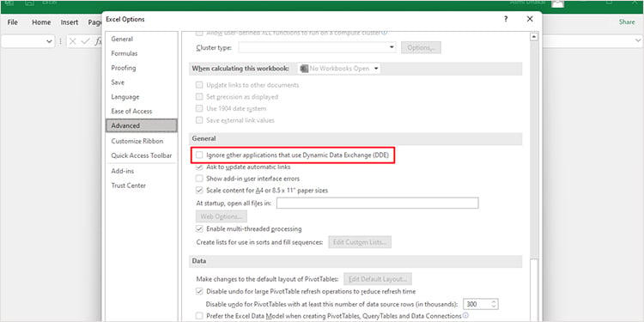Image resolution: width=644 pixels, height=322 pixels.
Task: Check Show add-in user interface errors
Action: (x=199, y=179)
